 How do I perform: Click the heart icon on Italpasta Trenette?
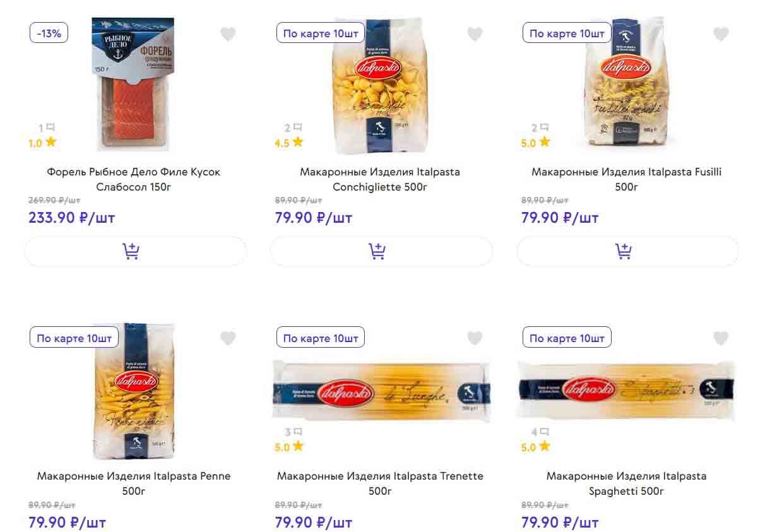[x=475, y=338]
